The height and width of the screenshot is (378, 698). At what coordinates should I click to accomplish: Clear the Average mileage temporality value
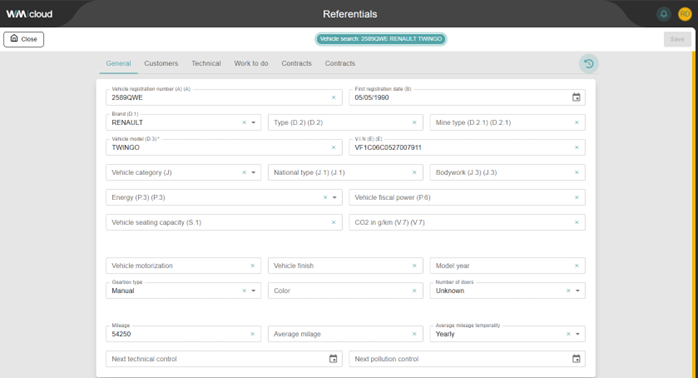568,334
